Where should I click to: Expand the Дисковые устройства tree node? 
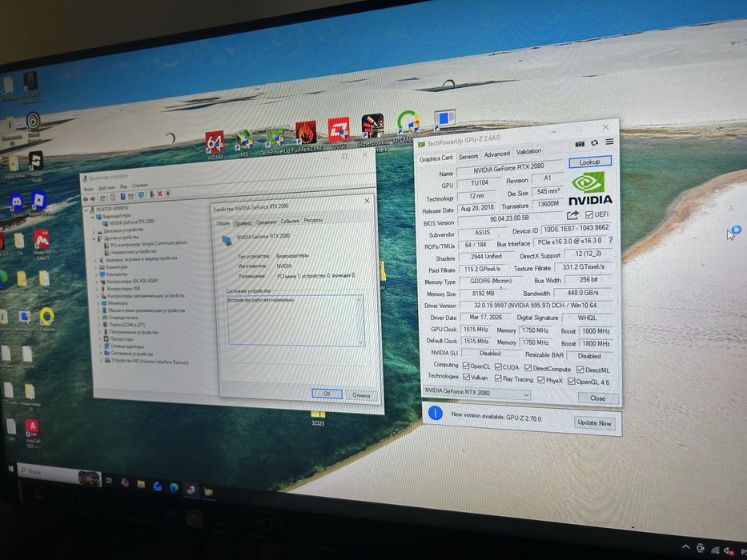point(94,231)
